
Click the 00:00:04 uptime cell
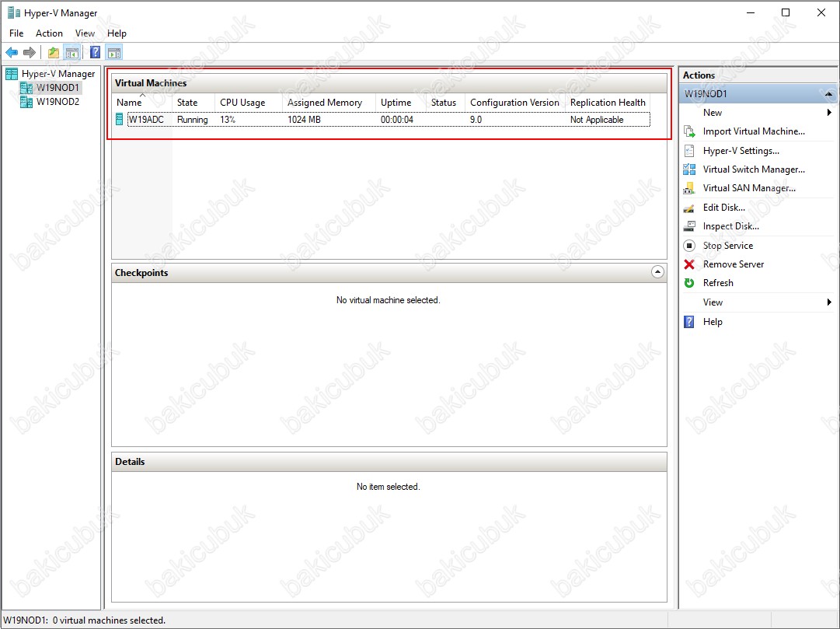pyautogui.click(x=397, y=120)
